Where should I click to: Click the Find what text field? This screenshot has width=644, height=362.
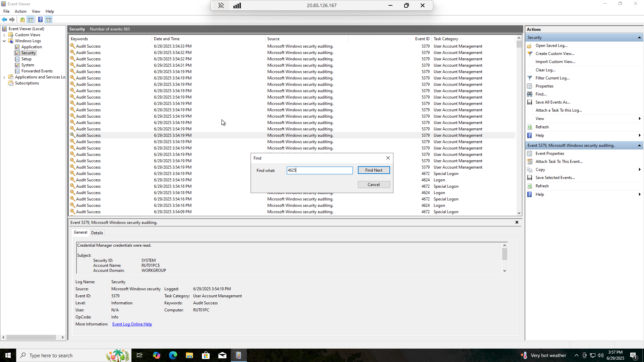[320, 170]
